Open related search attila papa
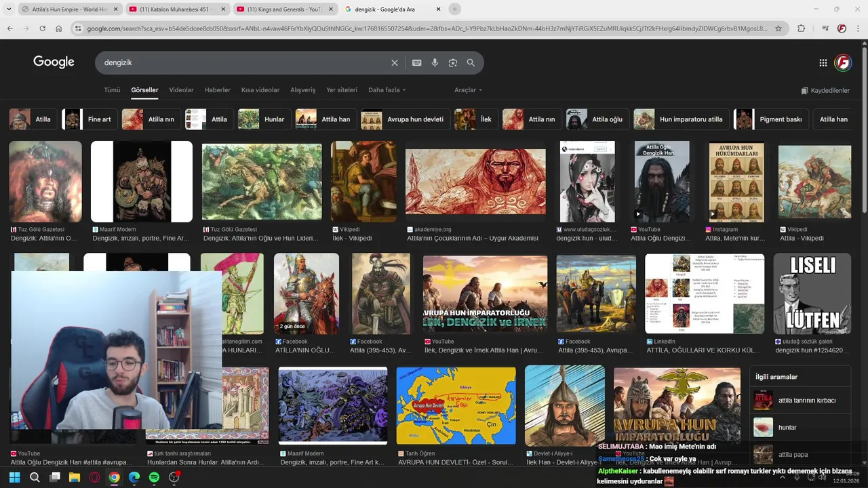Screen dimensions: 868x488 tap(800, 455)
